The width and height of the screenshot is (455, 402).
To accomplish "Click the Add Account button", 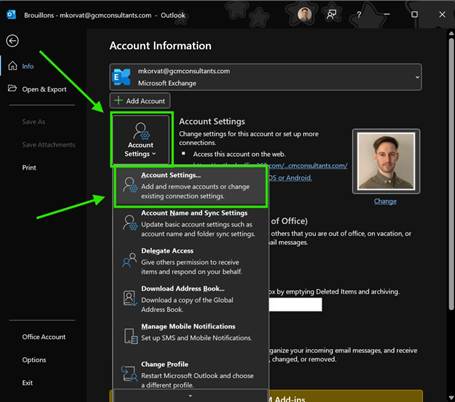I will click(x=140, y=100).
